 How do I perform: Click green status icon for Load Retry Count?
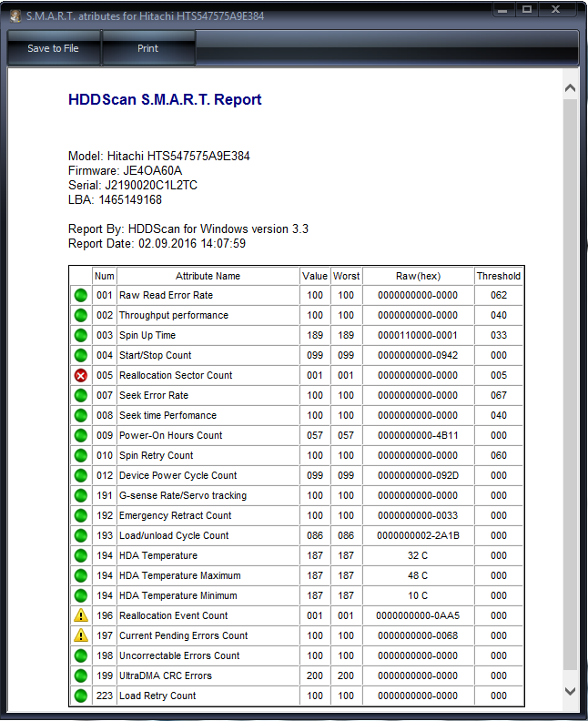coord(81,696)
